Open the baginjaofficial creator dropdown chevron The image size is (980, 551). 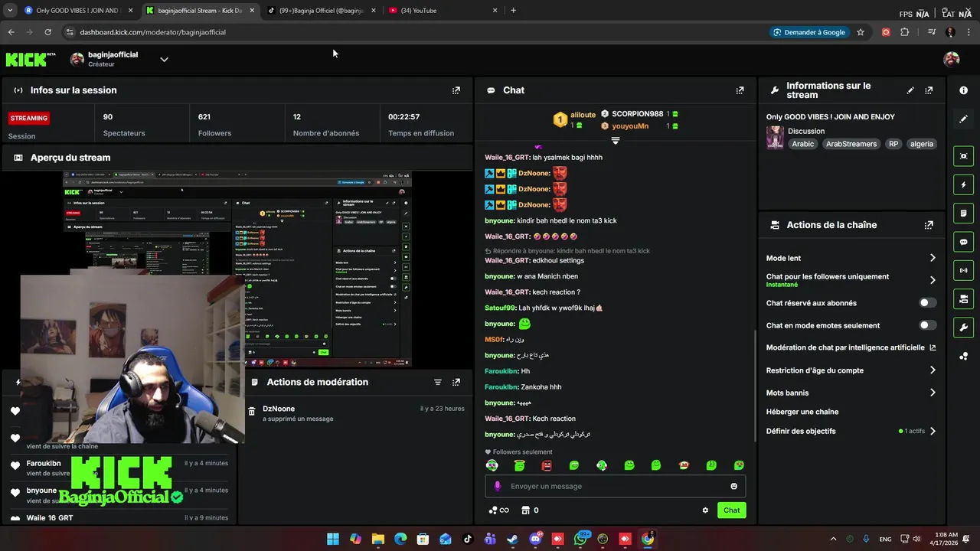tap(164, 59)
